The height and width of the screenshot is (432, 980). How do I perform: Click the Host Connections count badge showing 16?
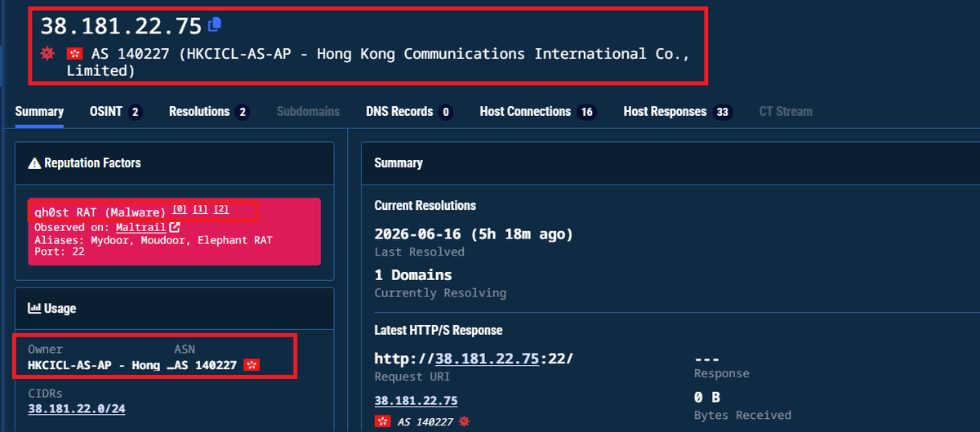click(x=586, y=112)
